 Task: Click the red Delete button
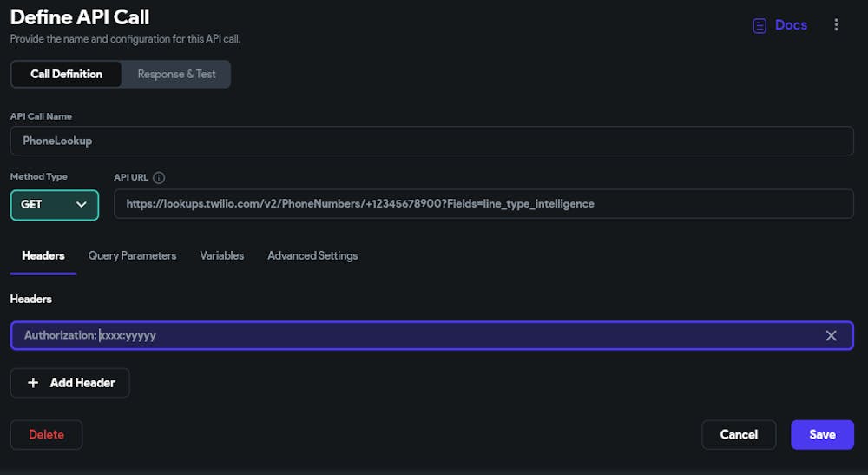46,434
